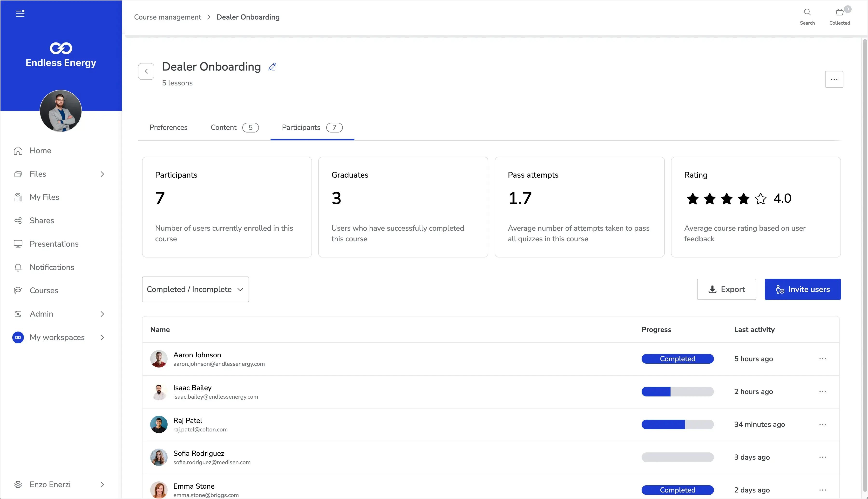
Task: Click Raj Patel's progress bar
Action: point(677,425)
